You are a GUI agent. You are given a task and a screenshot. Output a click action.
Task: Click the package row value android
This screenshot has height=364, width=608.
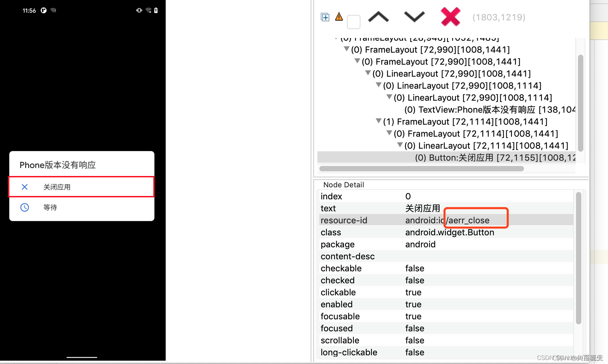click(x=420, y=244)
